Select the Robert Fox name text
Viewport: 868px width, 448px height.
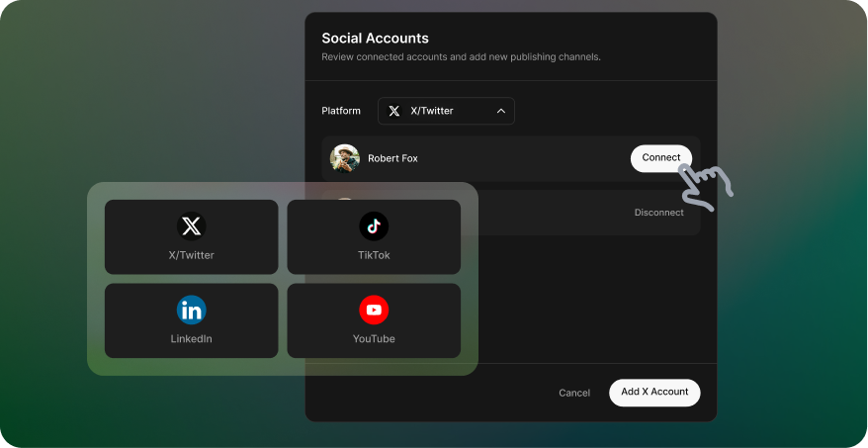pos(393,158)
